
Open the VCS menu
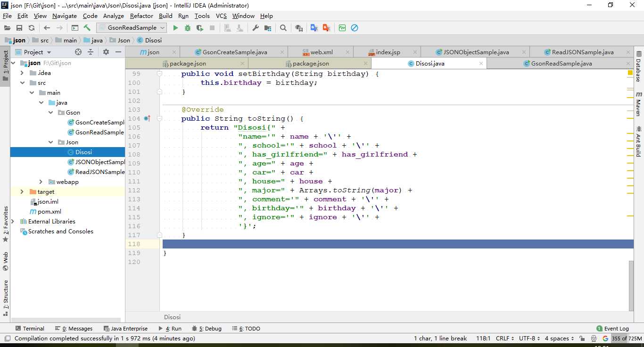pos(221,16)
